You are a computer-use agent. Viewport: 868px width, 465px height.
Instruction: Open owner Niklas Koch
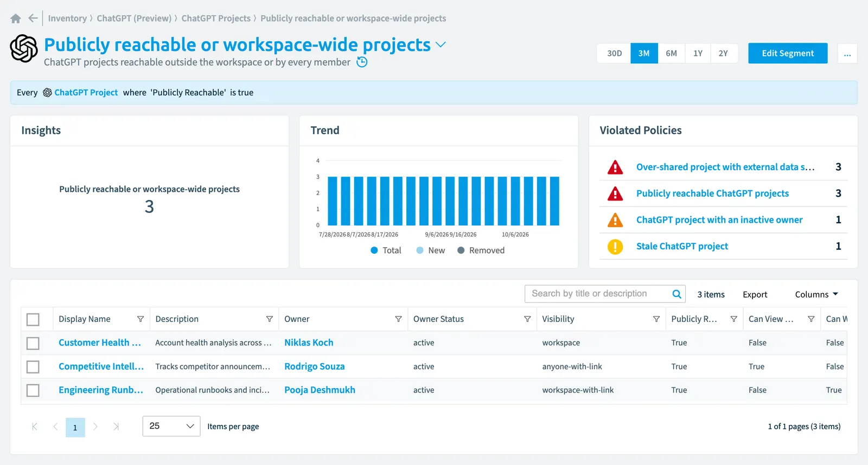[309, 343]
